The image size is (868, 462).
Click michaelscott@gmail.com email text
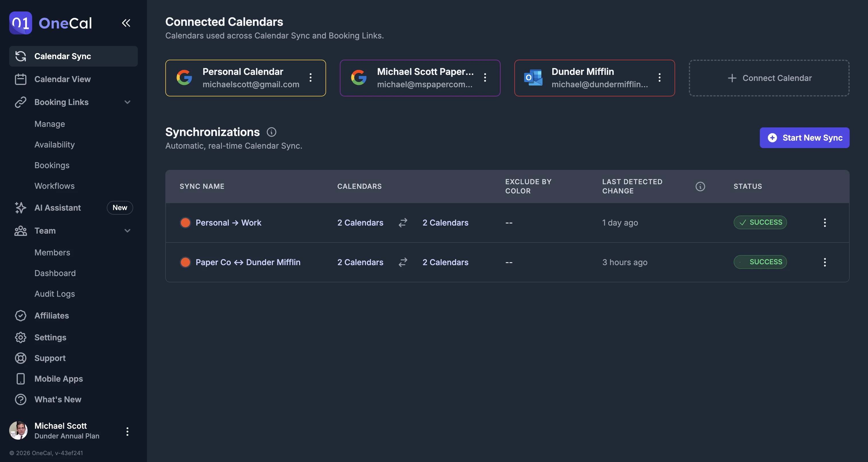click(251, 84)
